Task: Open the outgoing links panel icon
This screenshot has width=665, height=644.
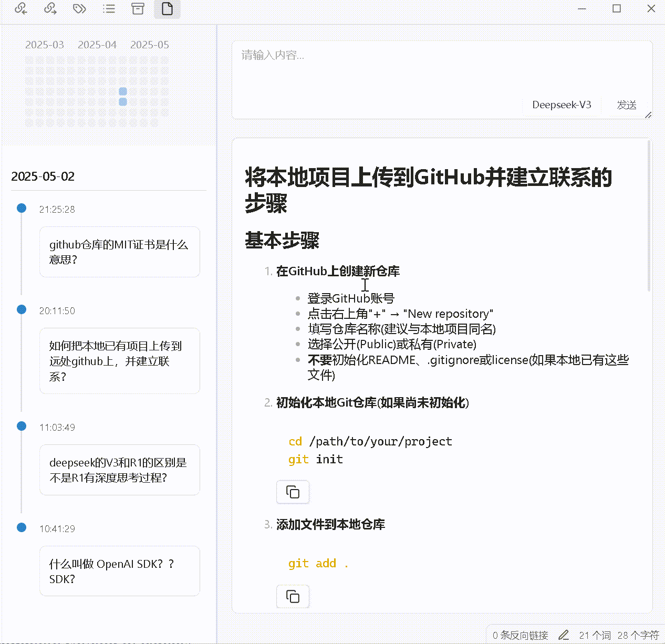Action: [x=50, y=8]
